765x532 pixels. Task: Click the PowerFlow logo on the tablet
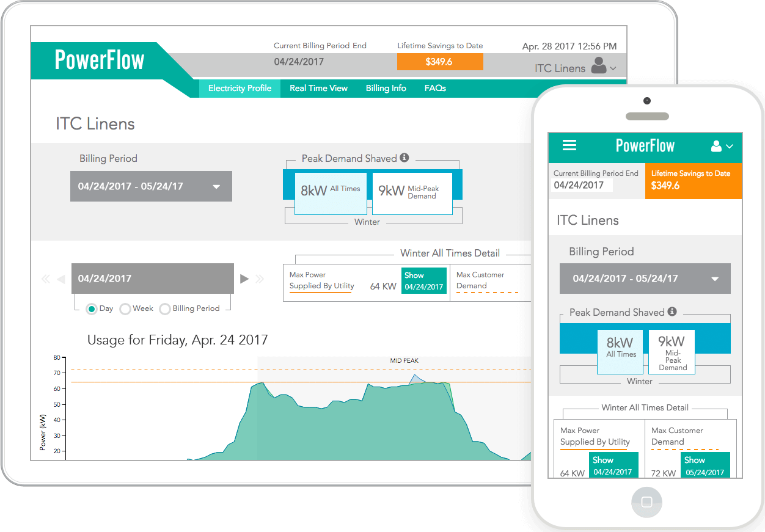pos(100,60)
